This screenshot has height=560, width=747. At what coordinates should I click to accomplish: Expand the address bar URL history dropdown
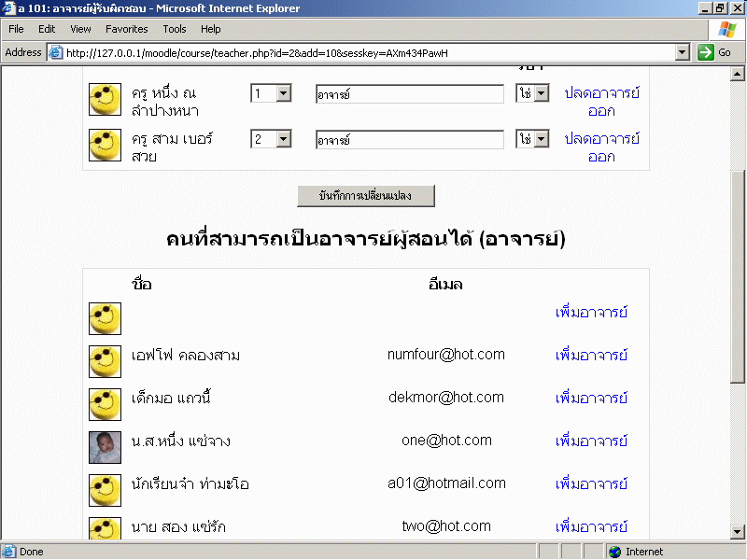click(683, 52)
